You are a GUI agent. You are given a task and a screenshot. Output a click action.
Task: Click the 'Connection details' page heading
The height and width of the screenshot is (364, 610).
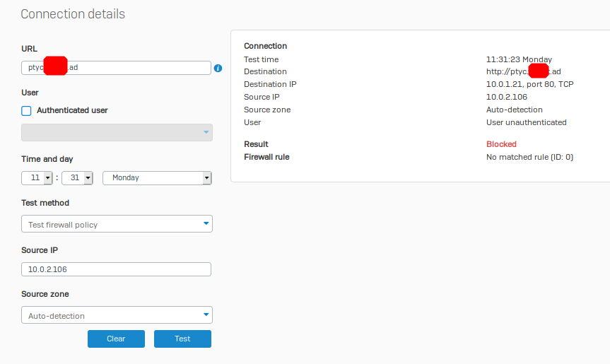click(x=73, y=14)
